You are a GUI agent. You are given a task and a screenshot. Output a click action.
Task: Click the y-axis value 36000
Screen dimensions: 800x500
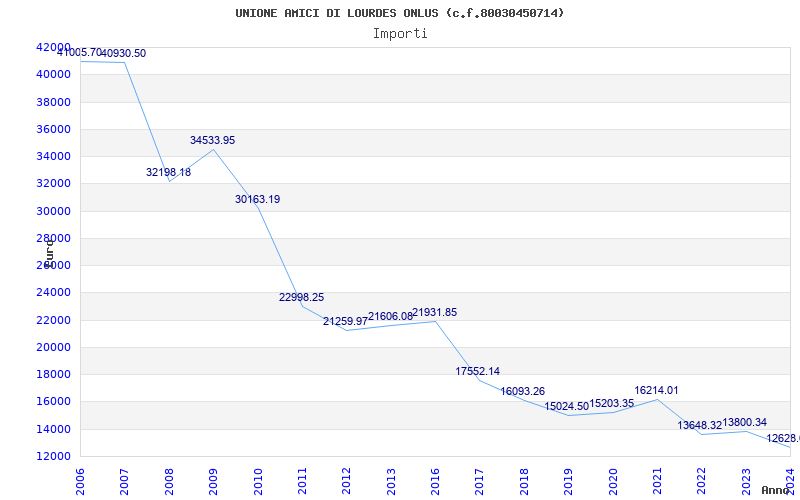53,129
